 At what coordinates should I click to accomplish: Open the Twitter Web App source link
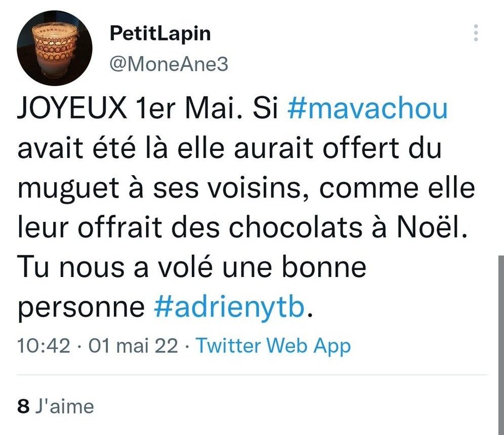tap(273, 346)
